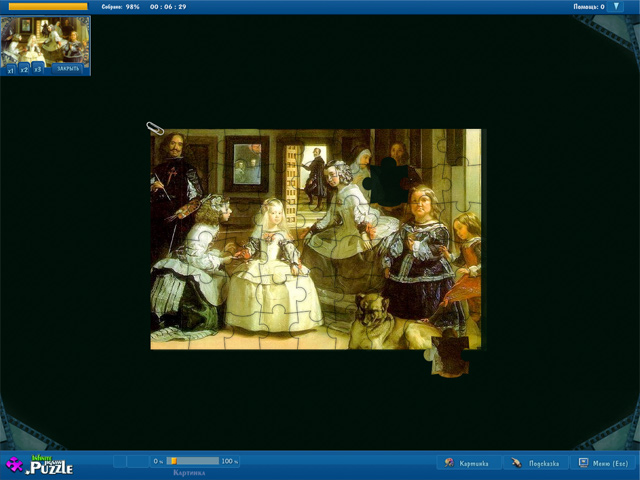Set preview zoom to x2
The image size is (640, 480).
point(24,70)
